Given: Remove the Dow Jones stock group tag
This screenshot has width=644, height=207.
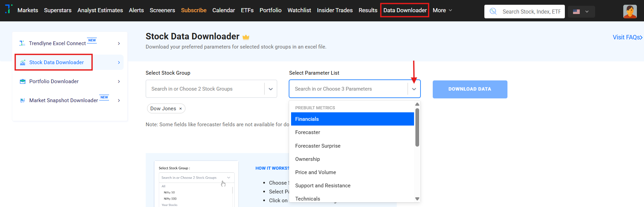Looking at the screenshot, I should coord(180,109).
